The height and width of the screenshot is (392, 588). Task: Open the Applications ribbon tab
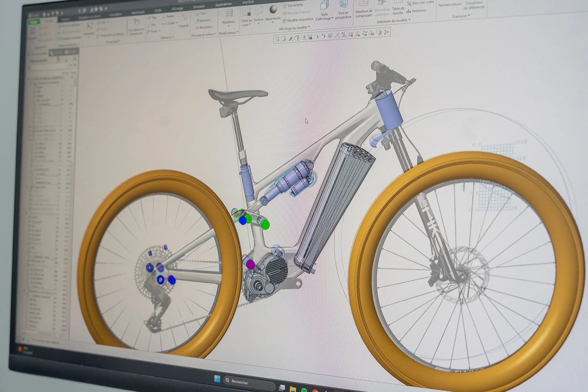223,4
